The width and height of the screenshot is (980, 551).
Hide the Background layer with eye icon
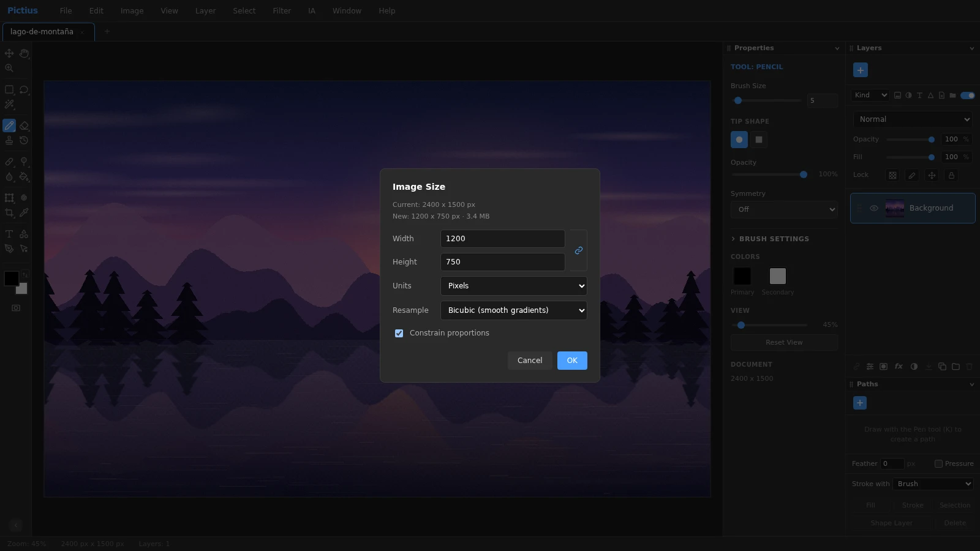pyautogui.click(x=874, y=208)
